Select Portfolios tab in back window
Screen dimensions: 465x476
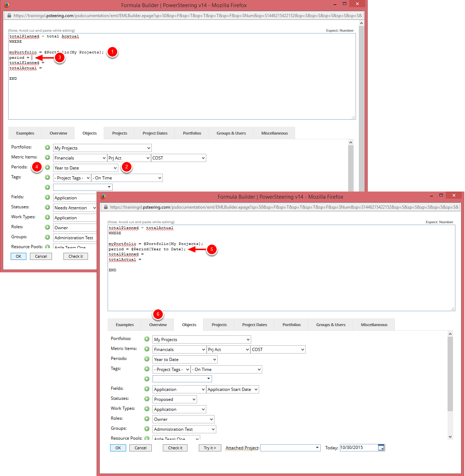192,133
